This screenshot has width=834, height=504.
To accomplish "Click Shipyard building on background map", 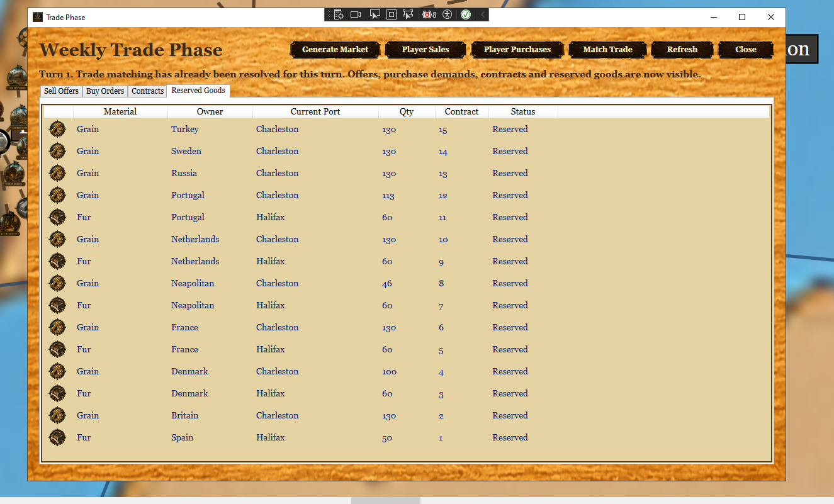I will pos(18,79).
